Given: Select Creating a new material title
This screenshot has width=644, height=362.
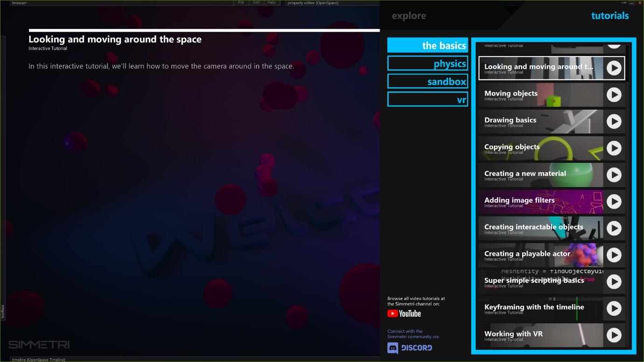Looking at the screenshot, I should (x=525, y=173).
